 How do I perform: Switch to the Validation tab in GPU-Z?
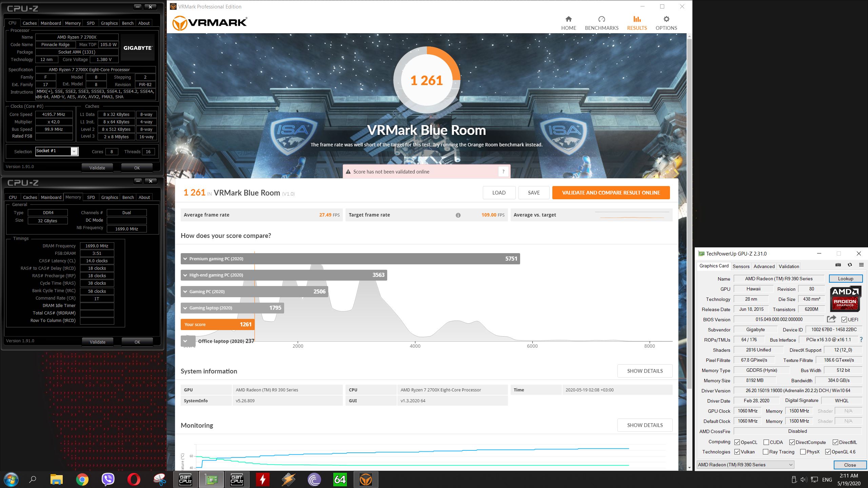click(789, 266)
